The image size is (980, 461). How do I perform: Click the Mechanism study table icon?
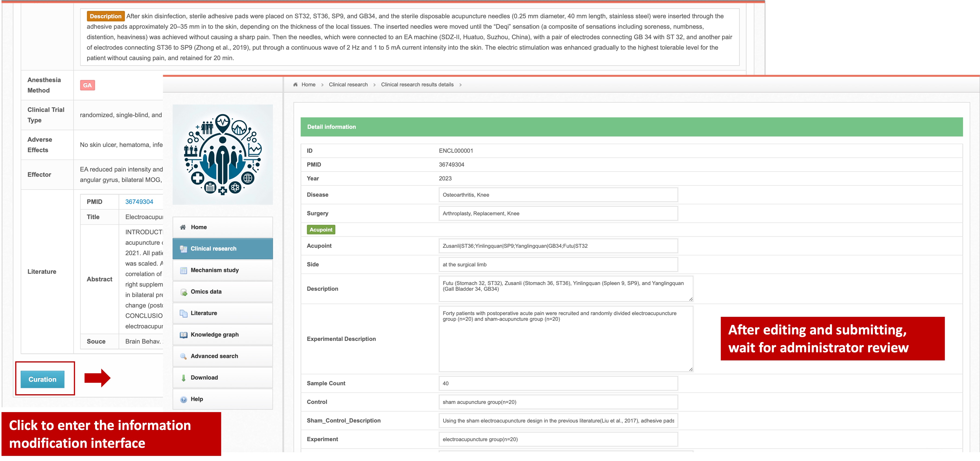(183, 270)
